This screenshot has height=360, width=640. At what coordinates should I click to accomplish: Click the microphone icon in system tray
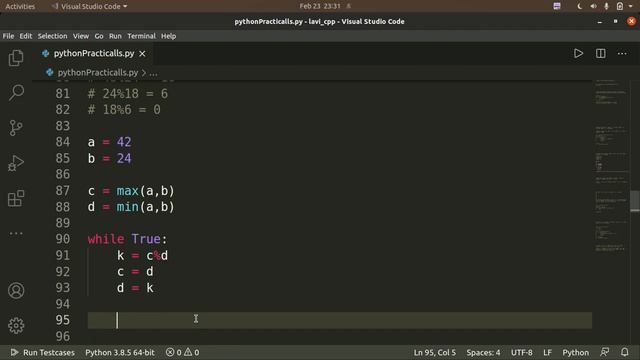pyautogui.click(x=607, y=6)
